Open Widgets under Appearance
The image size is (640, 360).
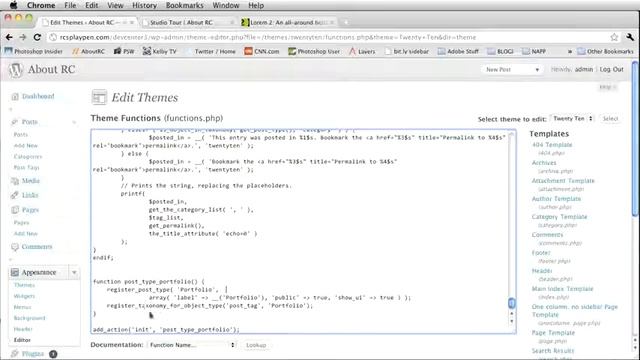pos(24,296)
